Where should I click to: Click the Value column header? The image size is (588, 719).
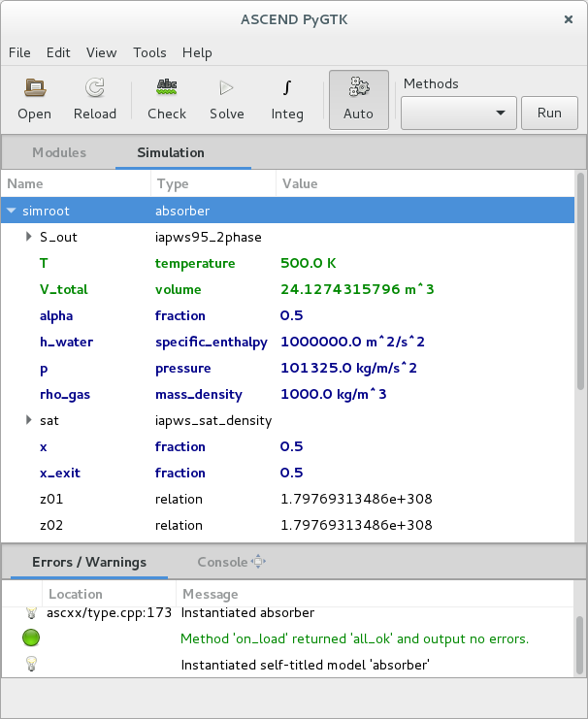pyautogui.click(x=299, y=183)
